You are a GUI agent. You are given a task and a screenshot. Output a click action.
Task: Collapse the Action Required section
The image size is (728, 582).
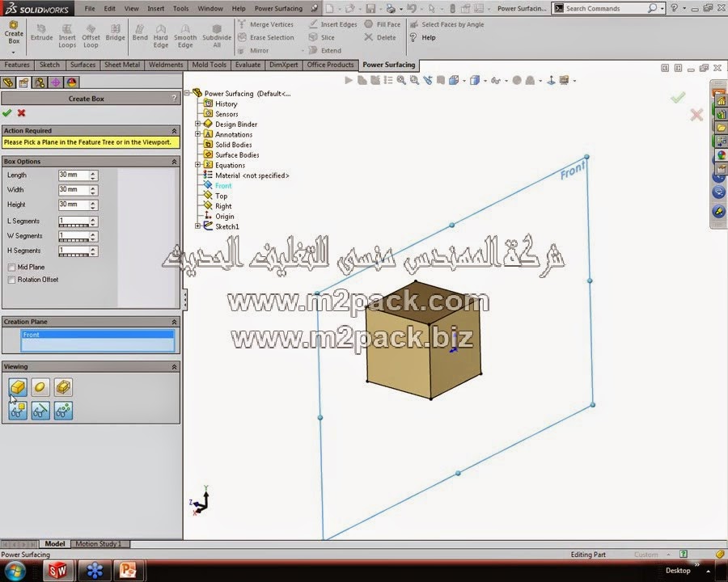click(174, 131)
